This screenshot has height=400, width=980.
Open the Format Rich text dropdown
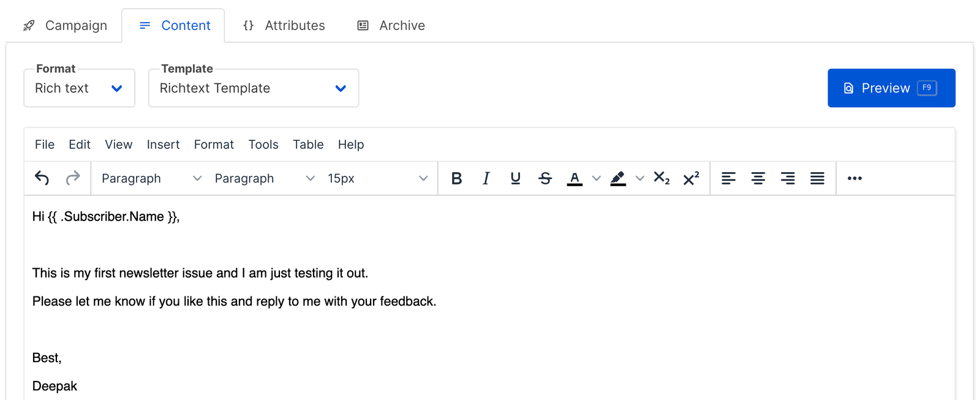[79, 88]
